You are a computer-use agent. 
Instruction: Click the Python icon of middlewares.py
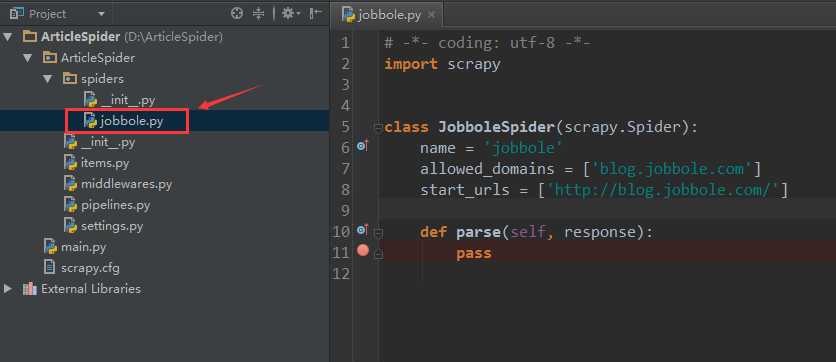click(70, 183)
